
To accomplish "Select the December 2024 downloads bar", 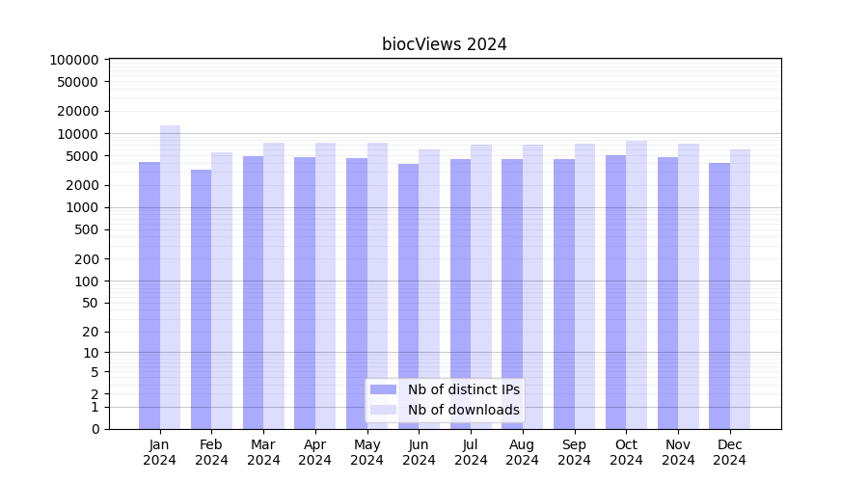I will pos(740,289).
